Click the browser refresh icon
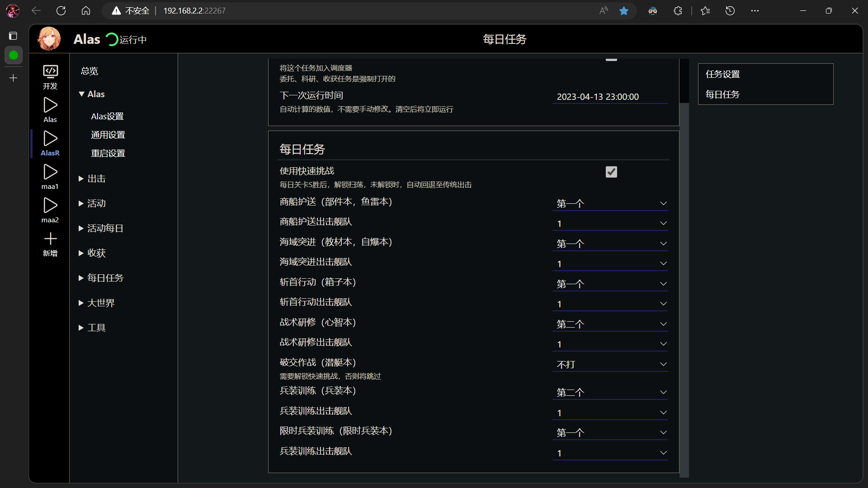Viewport: 868px width, 488px height. tap(61, 10)
